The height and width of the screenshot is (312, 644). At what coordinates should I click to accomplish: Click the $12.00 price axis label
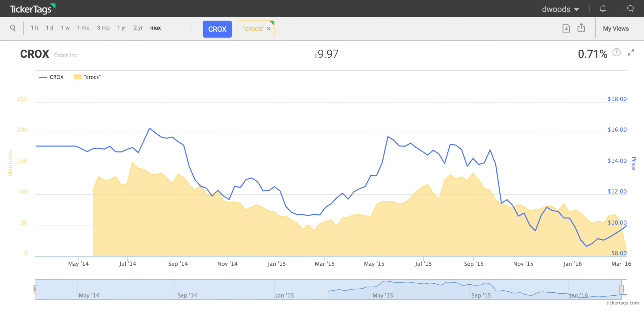tap(617, 192)
